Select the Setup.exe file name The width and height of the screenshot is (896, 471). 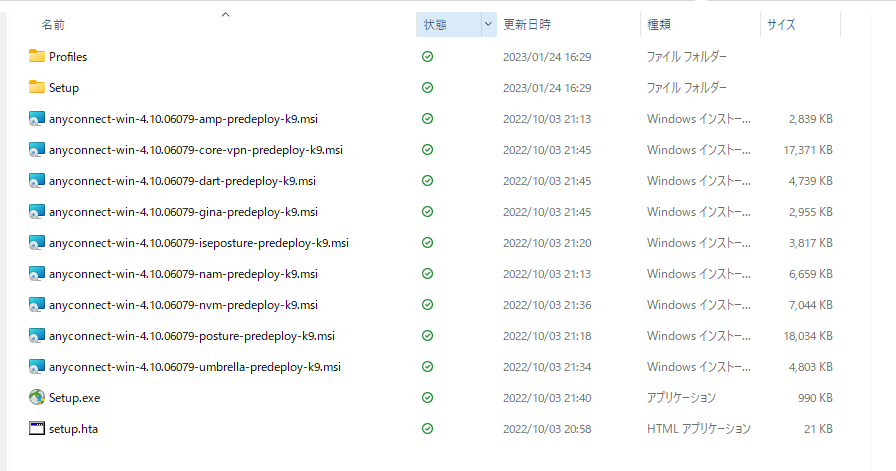pyautogui.click(x=74, y=398)
